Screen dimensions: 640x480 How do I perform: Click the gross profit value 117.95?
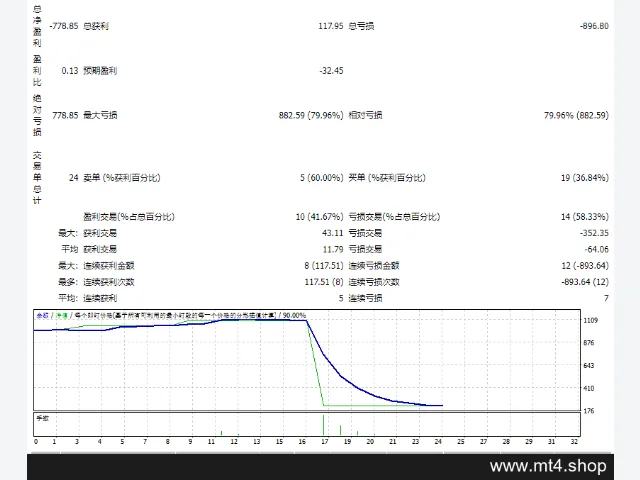[331, 26]
